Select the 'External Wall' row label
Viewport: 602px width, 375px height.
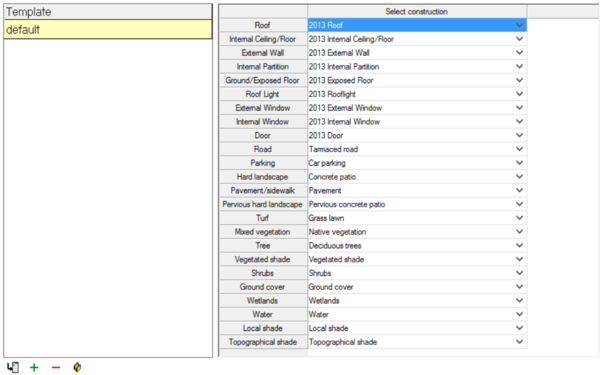[263, 53]
